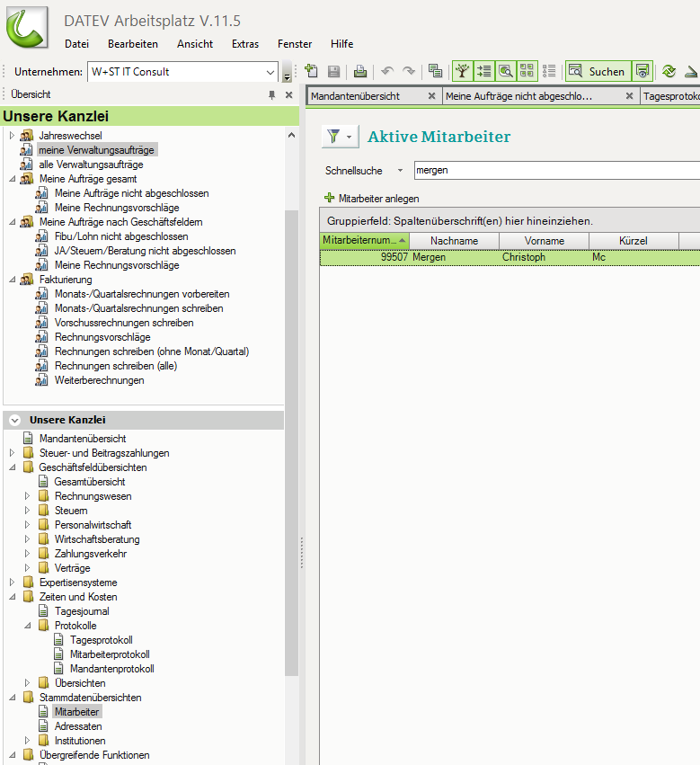This screenshot has width=700, height=765.
Task: Click the New document toolbar icon
Action: (311, 71)
